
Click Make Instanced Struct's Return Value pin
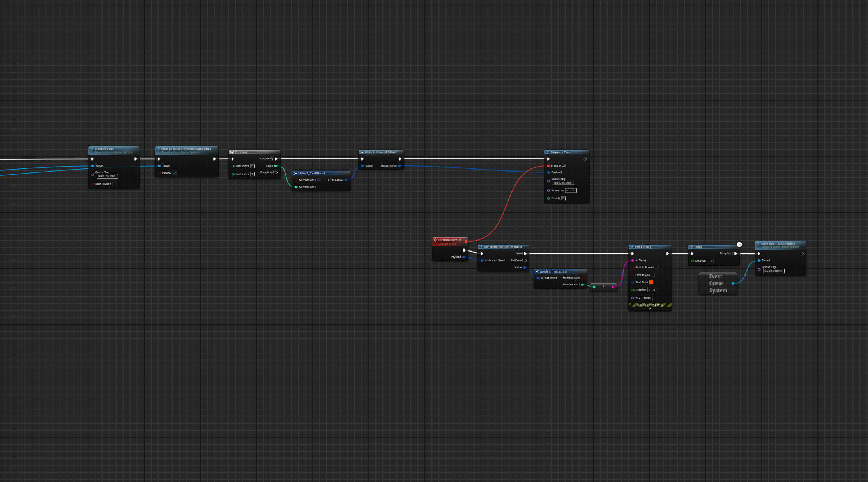400,166
